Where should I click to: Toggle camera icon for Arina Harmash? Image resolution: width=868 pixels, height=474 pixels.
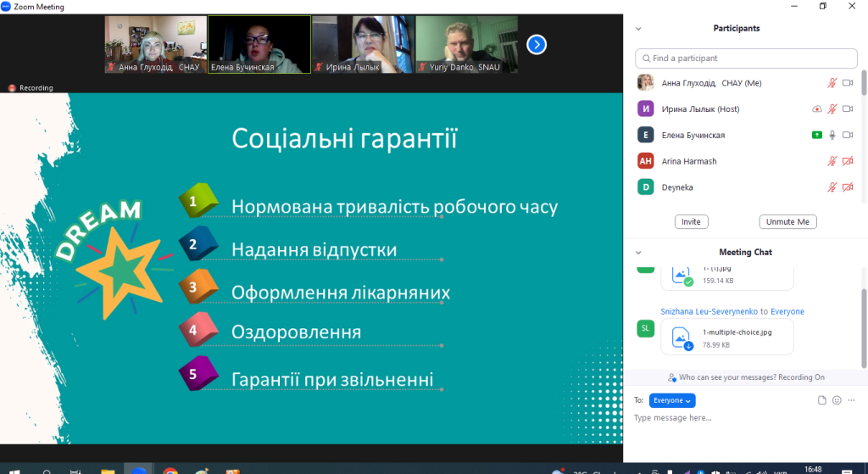[x=847, y=161]
